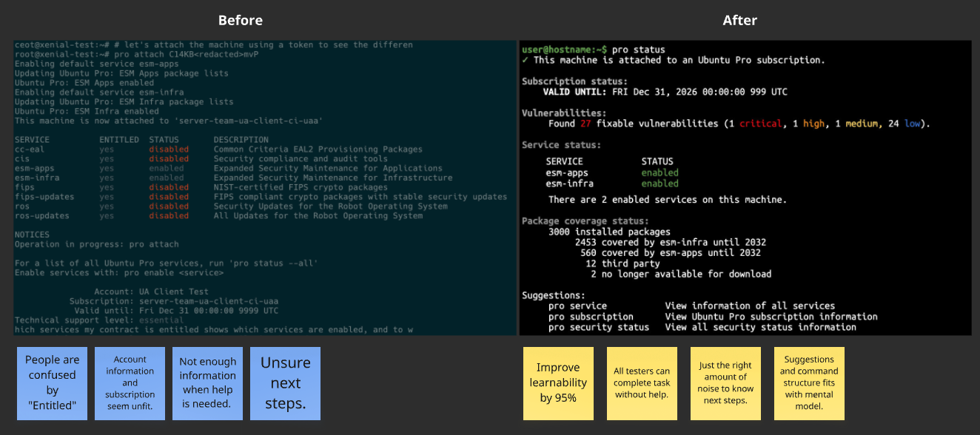Viewport: 980px width, 435px height.
Task: Click the "Subscription: server-team-ua-client-ci-uaa" line
Action: coord(174,302)
